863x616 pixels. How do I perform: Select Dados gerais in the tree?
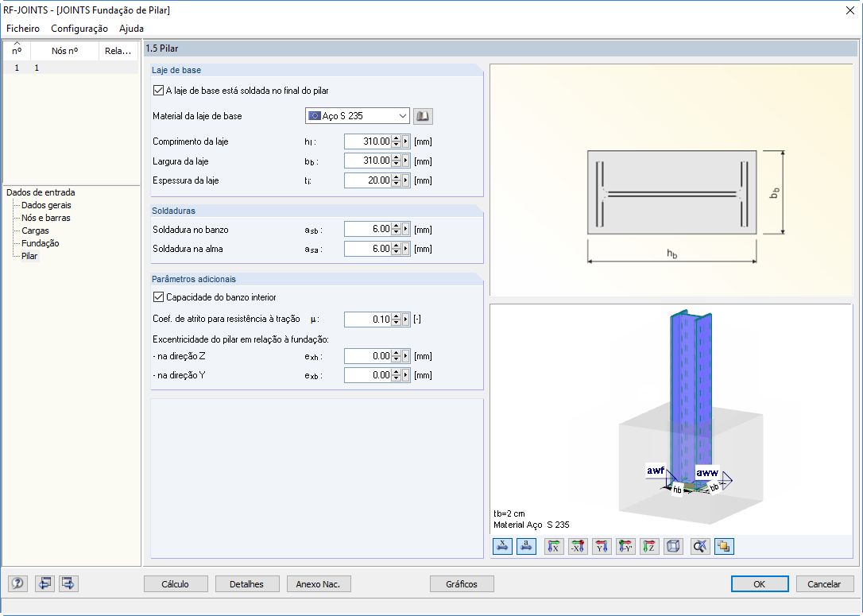coord(46,205)
